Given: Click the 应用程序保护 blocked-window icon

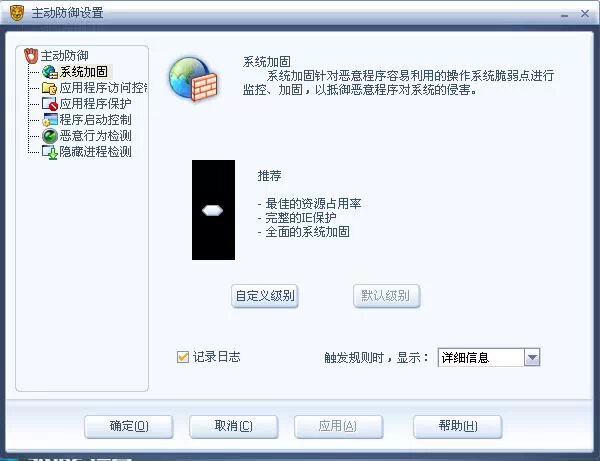Looking at the screenshot, I should (50, 104).
